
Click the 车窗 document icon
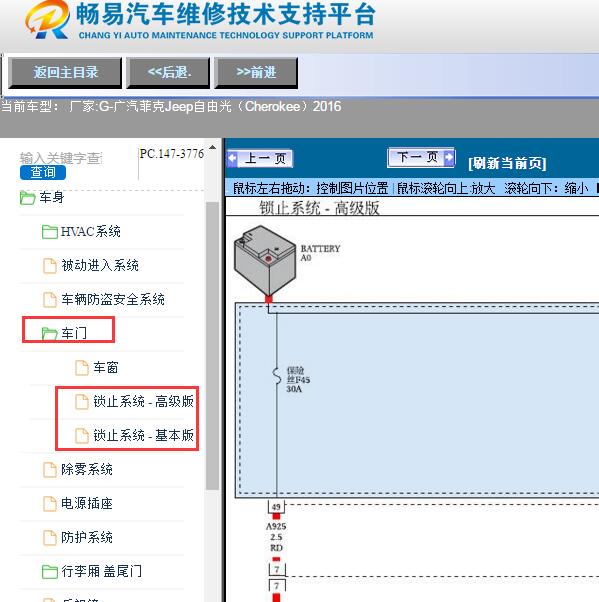point(81,367)
